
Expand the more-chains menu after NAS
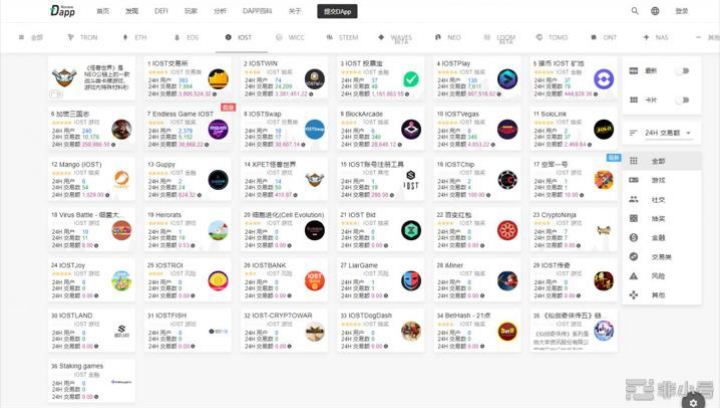point(707,37)
